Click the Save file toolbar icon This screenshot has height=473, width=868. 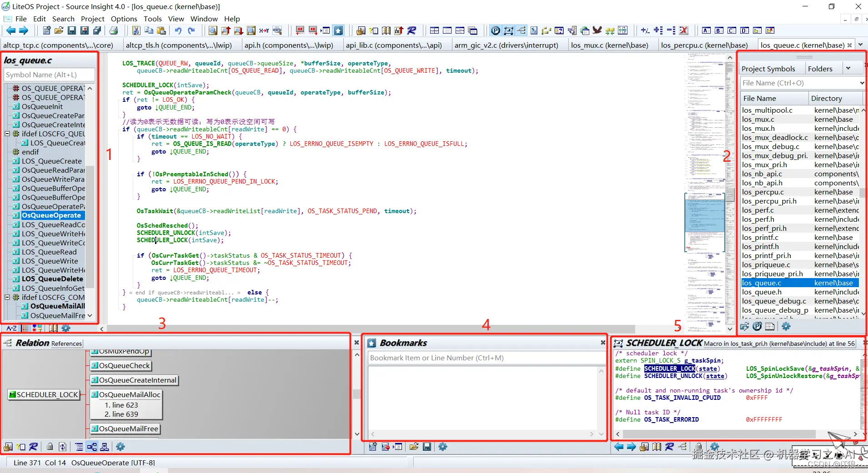pyautogui.click(x=72, y=30)
